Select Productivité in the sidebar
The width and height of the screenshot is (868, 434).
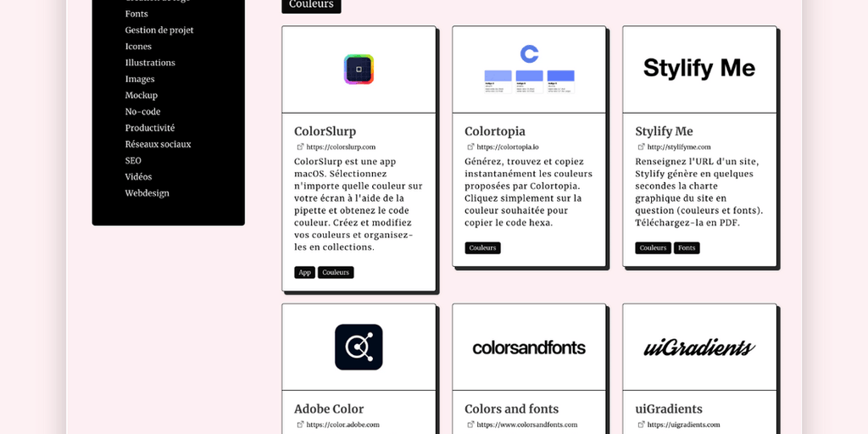pyautogui.click(x=150, y=128)
